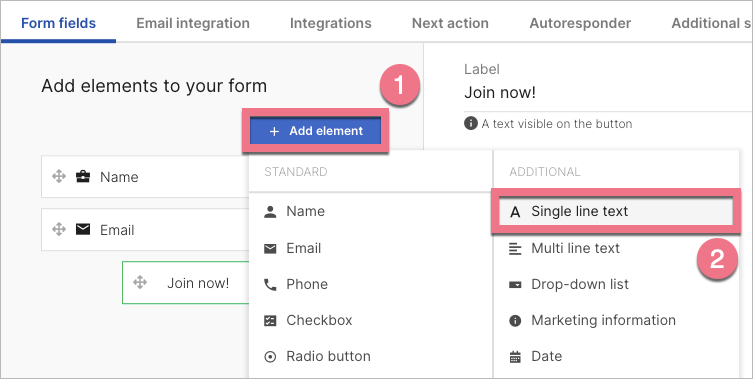The width and height of the screenshot is (753, 379).
Task: Click the Add element button
Action: coord(316,131)
